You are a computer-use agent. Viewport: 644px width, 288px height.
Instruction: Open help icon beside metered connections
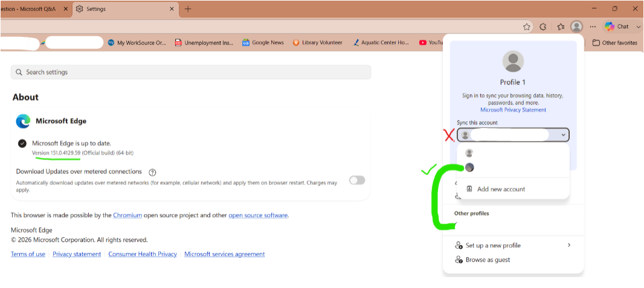152,172
